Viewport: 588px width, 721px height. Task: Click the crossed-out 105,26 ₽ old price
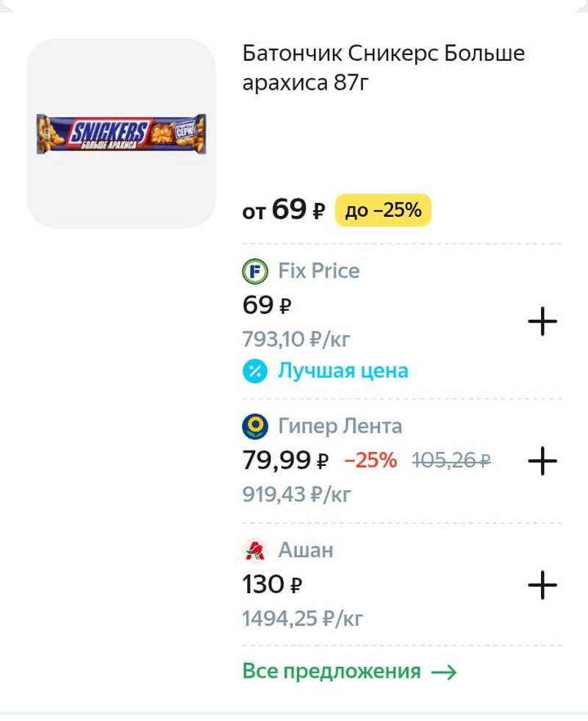pyautogui.click(x=451, y=461)
